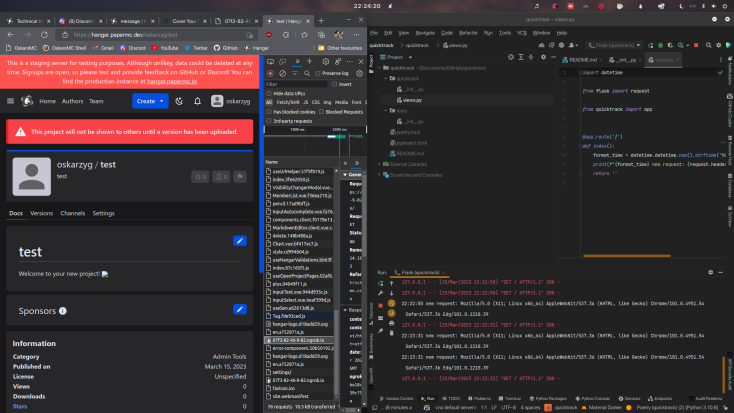Rerun Flask in PyCharm Run panel

pos(381,283)
